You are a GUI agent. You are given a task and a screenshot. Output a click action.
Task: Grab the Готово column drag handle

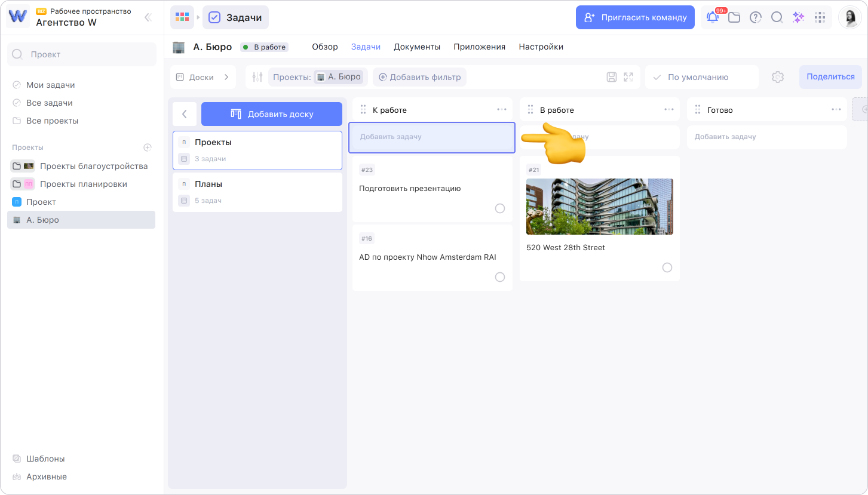tap(698, 110)
